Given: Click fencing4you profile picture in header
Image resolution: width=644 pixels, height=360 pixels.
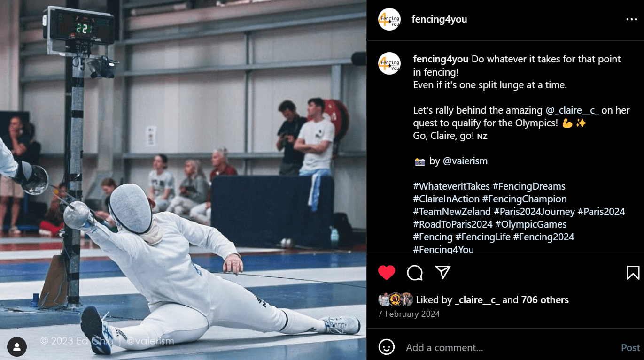Looking at the screenshot, I should click(x=389, y=19).
